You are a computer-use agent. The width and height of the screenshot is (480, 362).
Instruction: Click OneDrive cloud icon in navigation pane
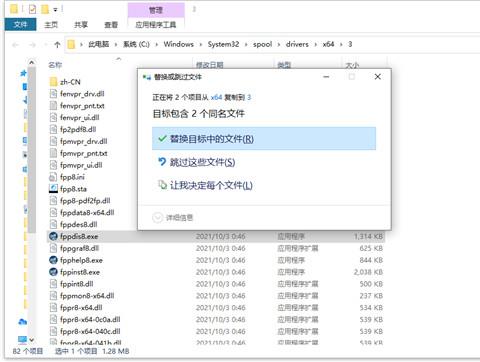pyautogui.click(x=23, y=322)
